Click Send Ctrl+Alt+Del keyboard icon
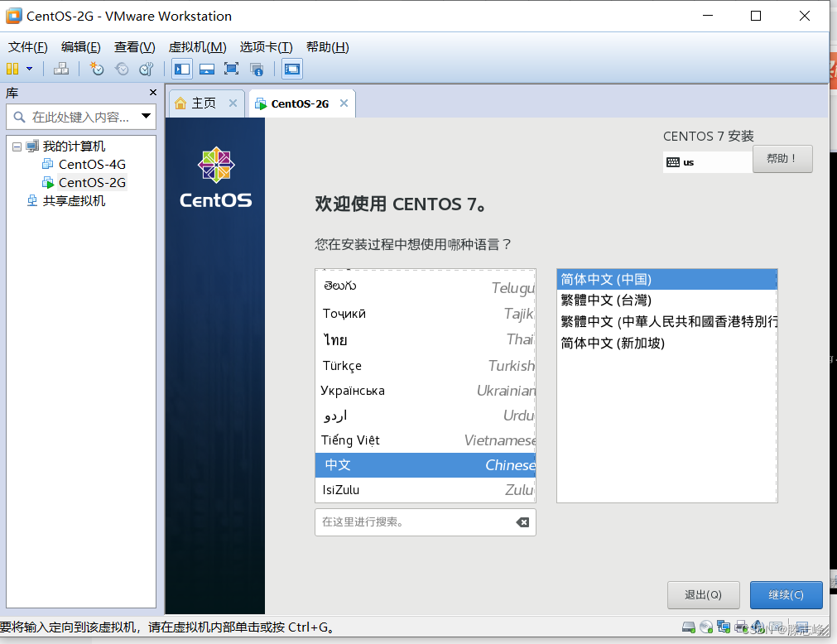The image size is (837, 644). (61, 69)
